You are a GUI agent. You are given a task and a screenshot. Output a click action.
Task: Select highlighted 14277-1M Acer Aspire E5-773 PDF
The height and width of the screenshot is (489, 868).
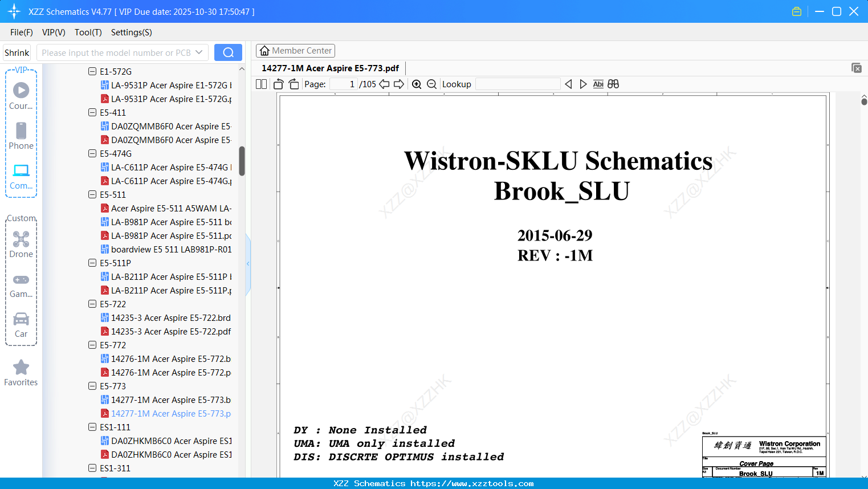click(166, 413)
